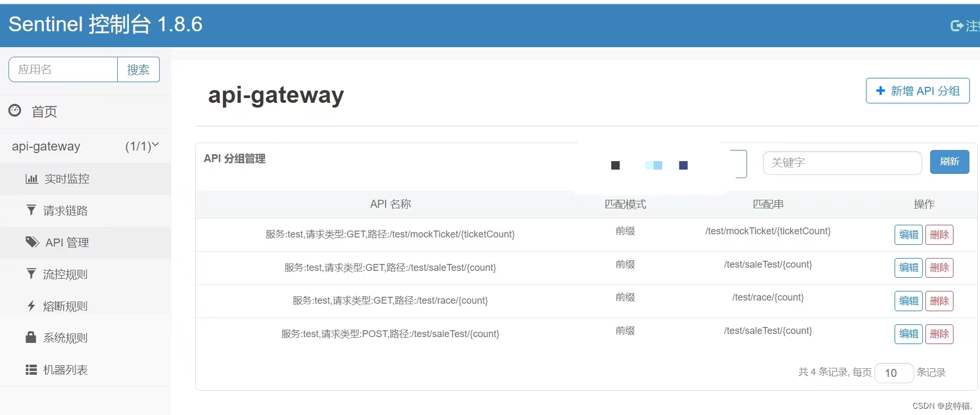The image size is (980, 415).
Task: Edit the GET race API group
Action: [908, 301]
